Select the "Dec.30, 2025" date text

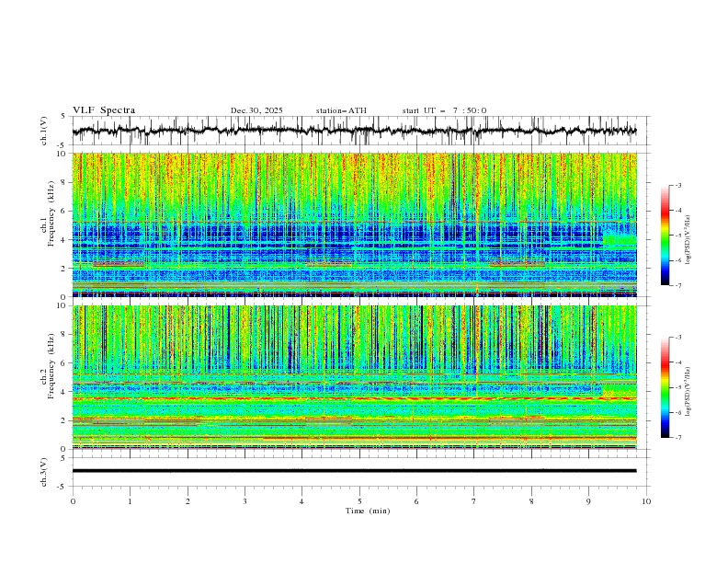click(x=256, y=110)
